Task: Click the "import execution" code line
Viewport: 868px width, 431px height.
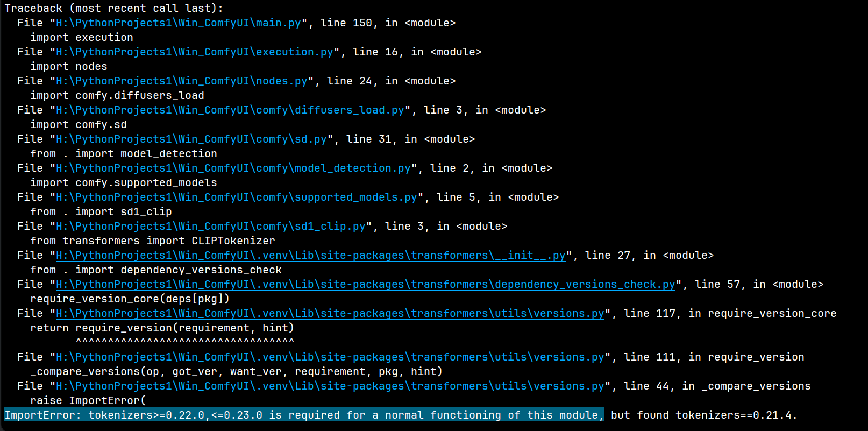Action: point(82,38)
